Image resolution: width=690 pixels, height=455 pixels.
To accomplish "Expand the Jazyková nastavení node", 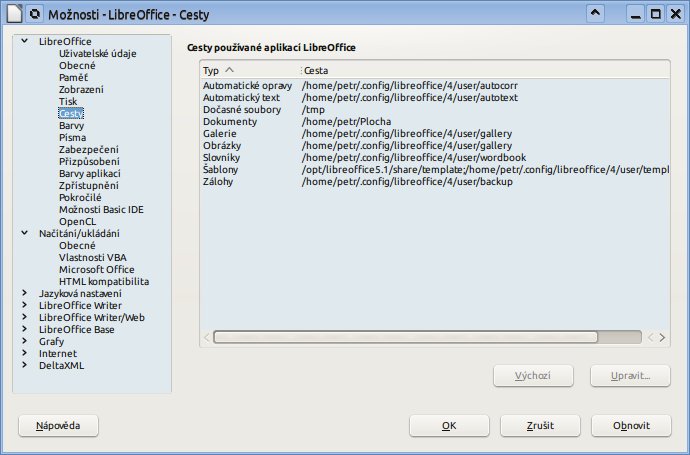I will click(x=25, y=293).
